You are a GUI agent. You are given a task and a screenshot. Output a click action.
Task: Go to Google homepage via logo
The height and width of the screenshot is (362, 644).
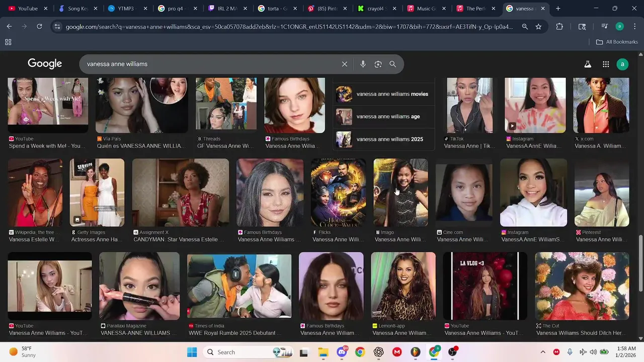point(45,64)
